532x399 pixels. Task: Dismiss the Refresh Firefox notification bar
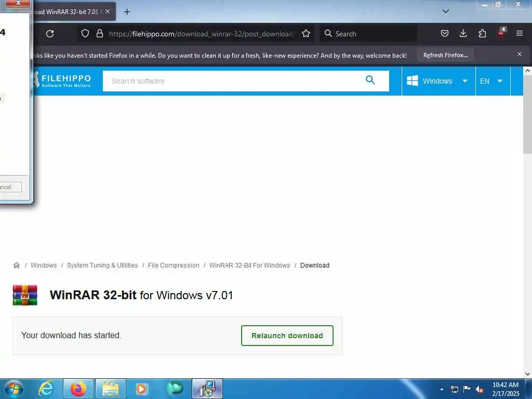pos(520,54)
